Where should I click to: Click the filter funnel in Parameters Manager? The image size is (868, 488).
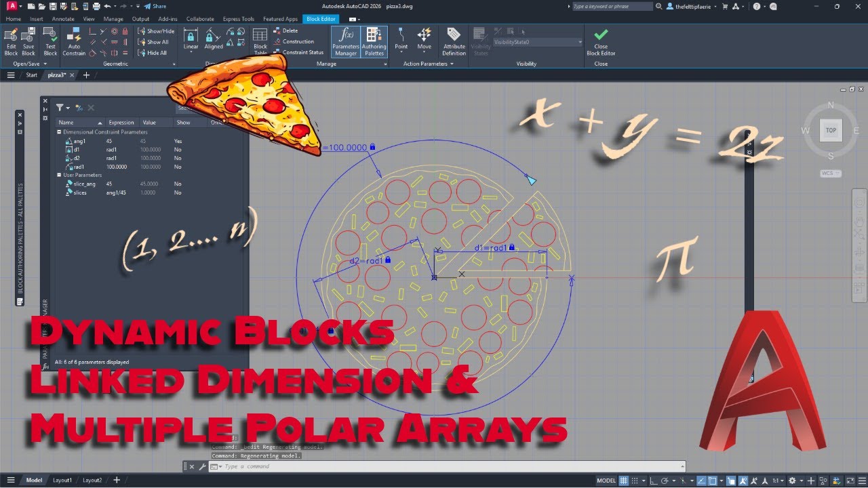pos(60,107)
